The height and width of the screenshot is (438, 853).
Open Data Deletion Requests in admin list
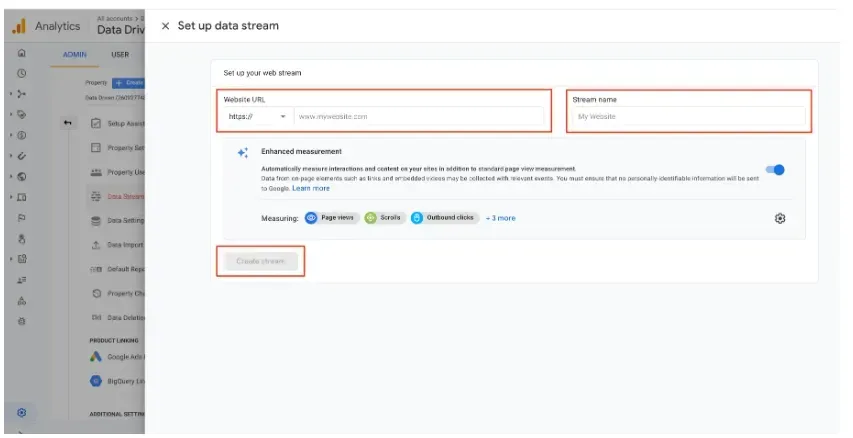pos(117,317)
